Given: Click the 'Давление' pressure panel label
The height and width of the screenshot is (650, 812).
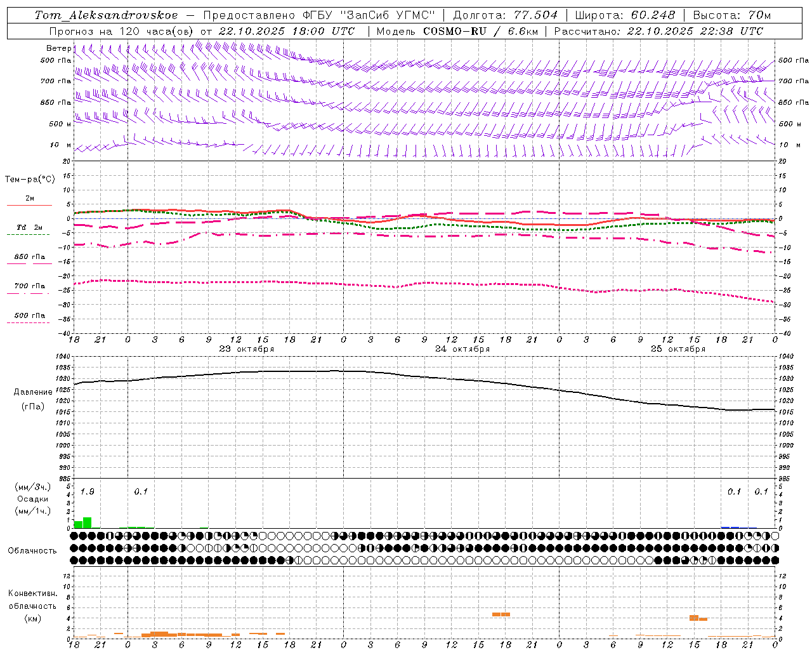Looking at the screenshot, I should pyautogui.click(x=33, y=392).
